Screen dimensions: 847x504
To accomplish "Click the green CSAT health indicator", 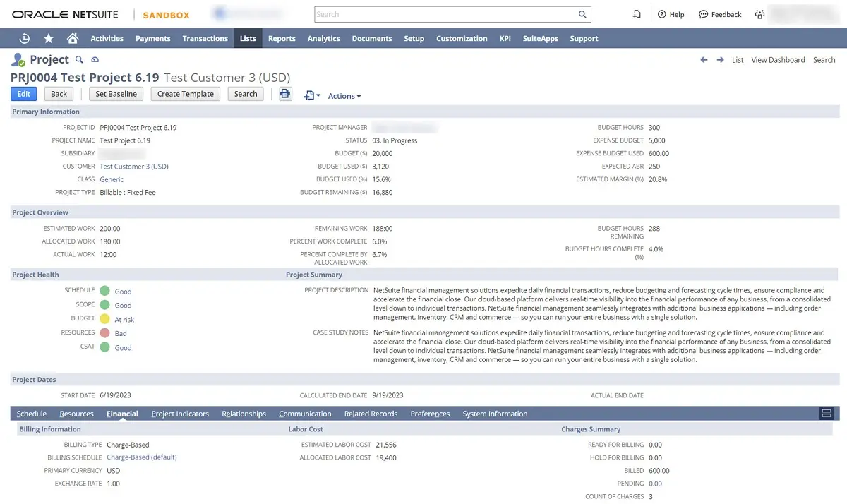I will (104, 347).
